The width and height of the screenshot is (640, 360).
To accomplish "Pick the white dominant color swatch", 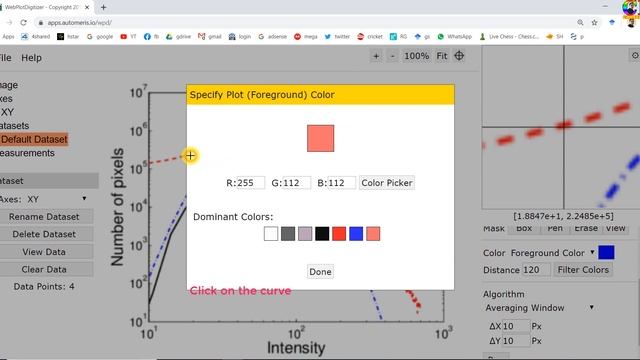I will pos(271,234).
